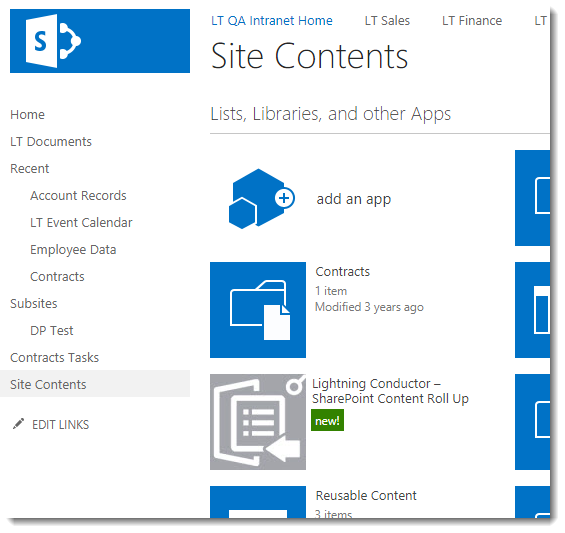This screenshot has width=565, height=533.
Task: Open LT Event Calendar from Recent
Action: [81, 223]
